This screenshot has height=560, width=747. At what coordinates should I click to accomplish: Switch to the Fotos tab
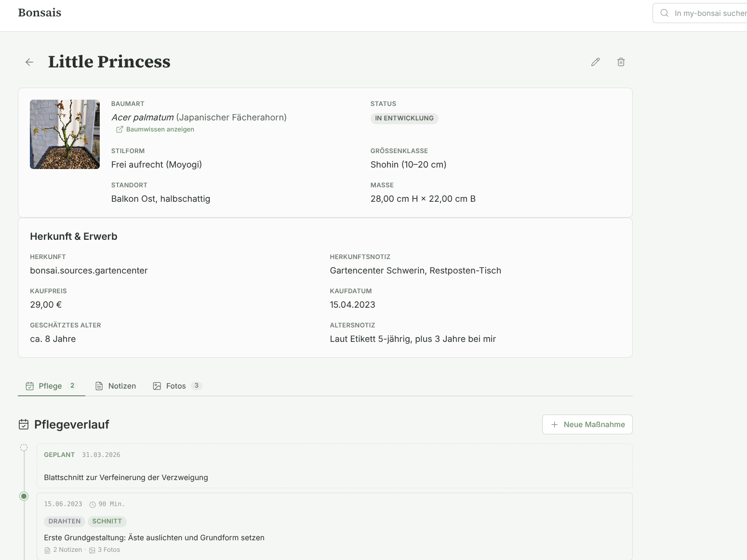[x=176, y=386]
